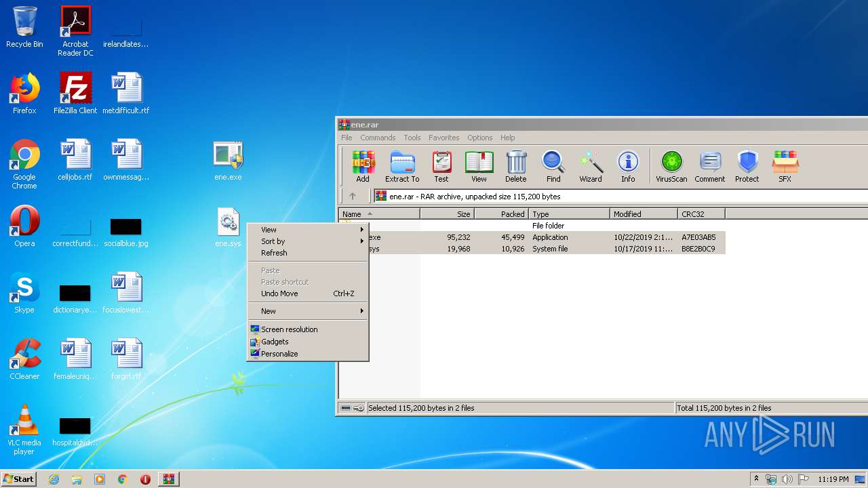
Task: Click the Extract To toolbar icon
Action: 402,167
